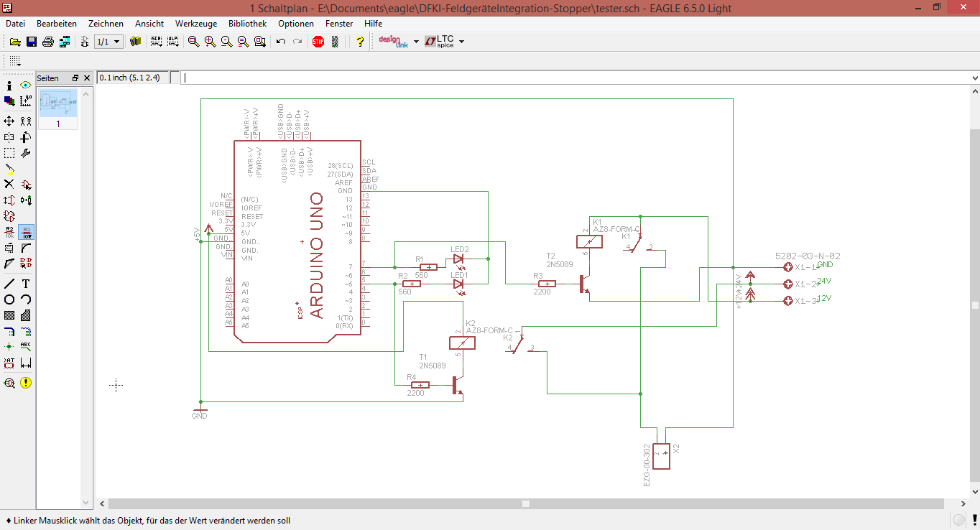Redraw the screen with the redraw magnifier
980x530 pixels.
(x=243, y=42)
